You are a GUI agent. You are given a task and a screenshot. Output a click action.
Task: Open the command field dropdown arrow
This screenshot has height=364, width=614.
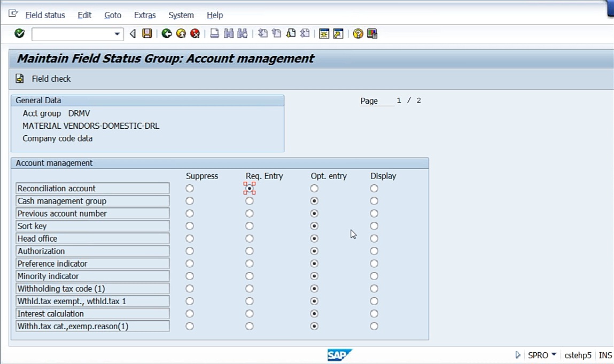[116, 34]
